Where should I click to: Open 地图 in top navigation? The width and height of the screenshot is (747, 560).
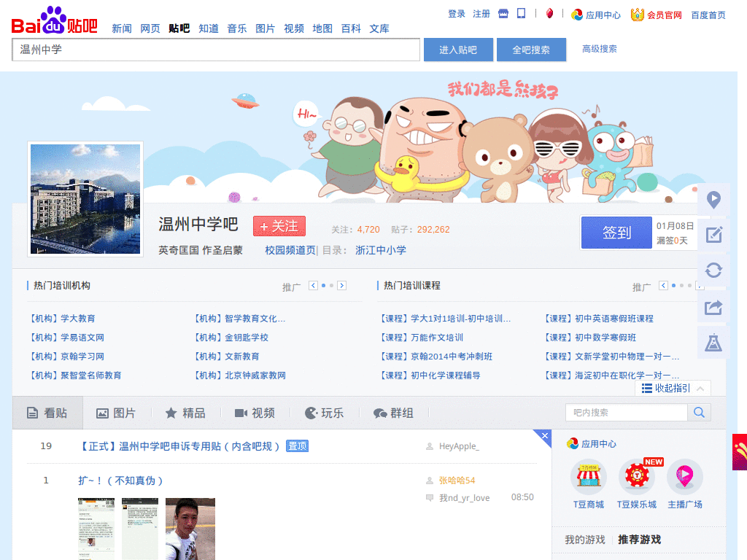coord(322,28)
